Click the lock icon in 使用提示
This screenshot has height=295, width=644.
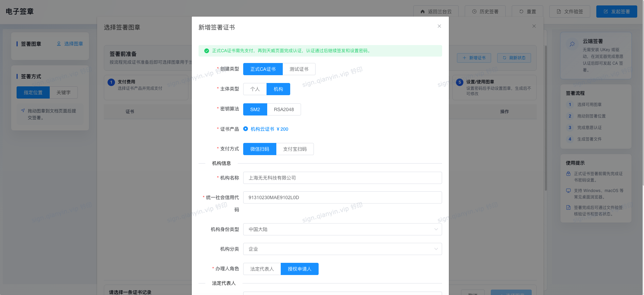[x=569, y=174]
